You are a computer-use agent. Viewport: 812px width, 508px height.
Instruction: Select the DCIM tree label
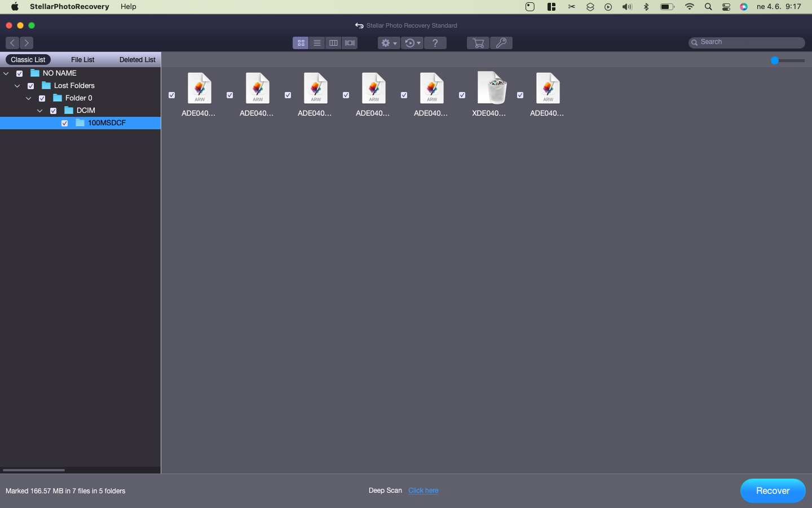86,110
